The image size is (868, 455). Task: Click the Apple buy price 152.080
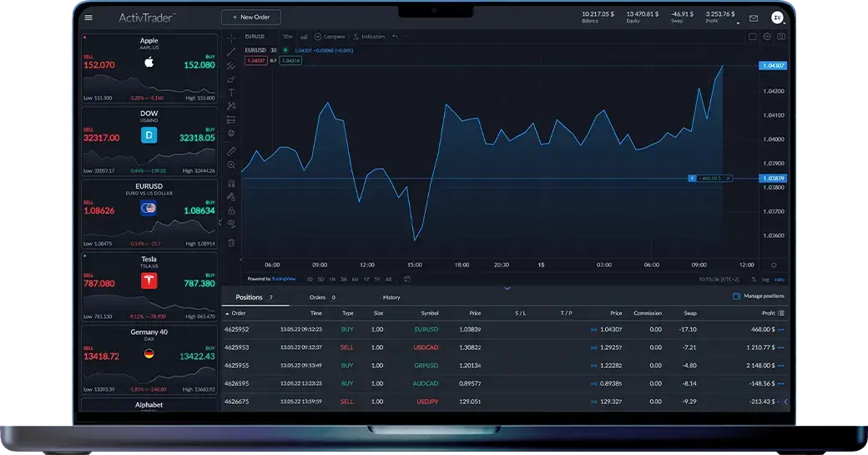point(199,65)
